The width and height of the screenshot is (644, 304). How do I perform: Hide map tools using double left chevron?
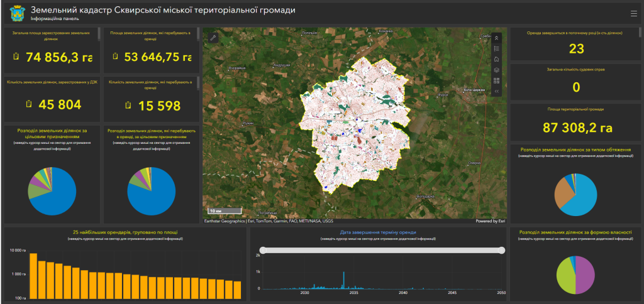pos(496,91)
